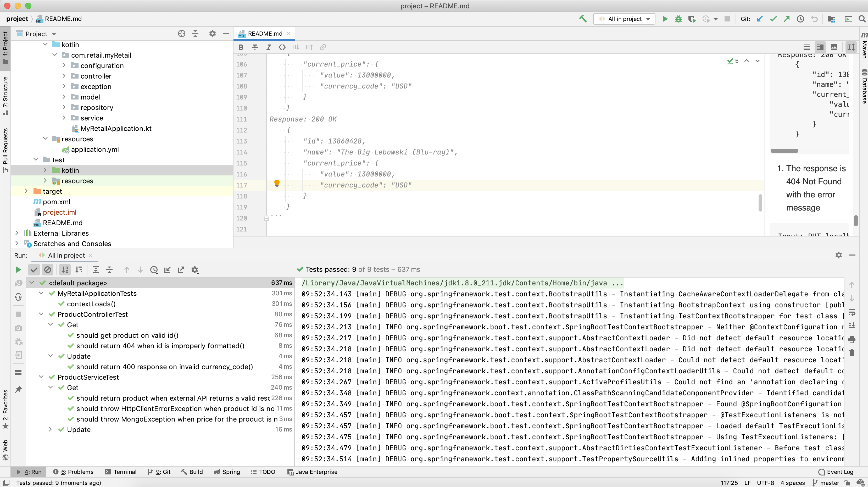Open the Terminal tool window tab

121,472
